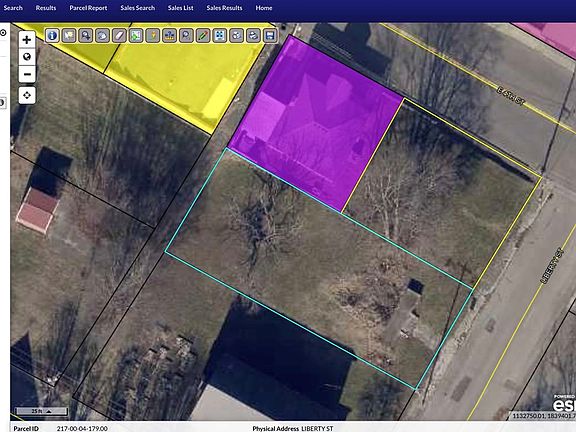Open the Sales Results page
Image resolution: width=576 pixels, height=432 pixels.
point(224,8)
